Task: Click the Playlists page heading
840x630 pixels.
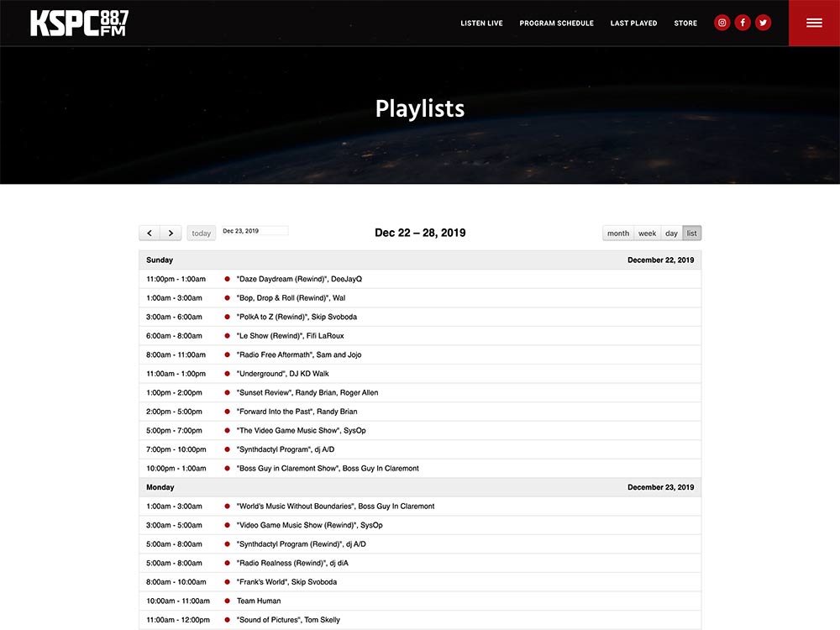Action: click(420, 108)
